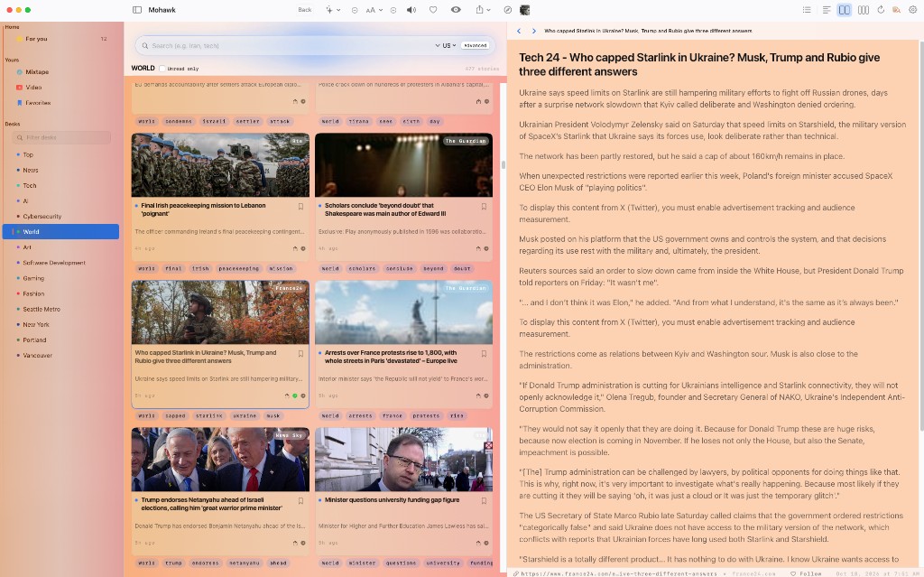Click the speaker read-aloud icon
924x577 pixels.
click(411, 10)
